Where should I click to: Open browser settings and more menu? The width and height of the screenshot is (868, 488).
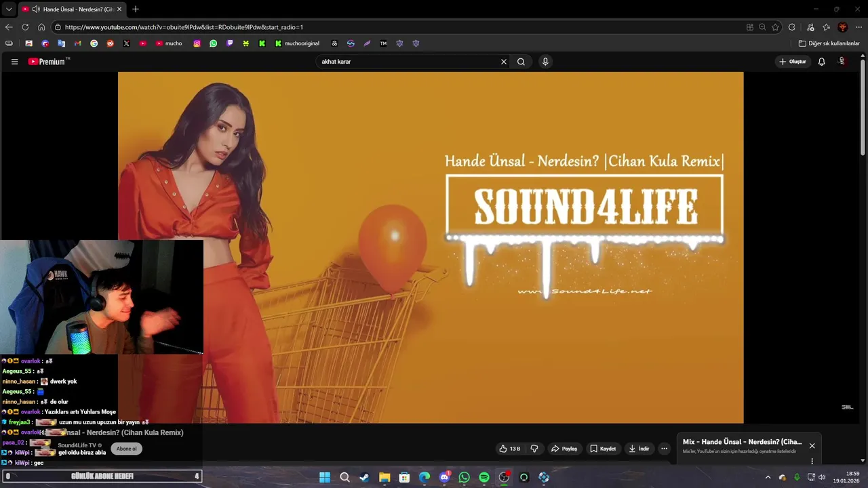tap(859, 27)
